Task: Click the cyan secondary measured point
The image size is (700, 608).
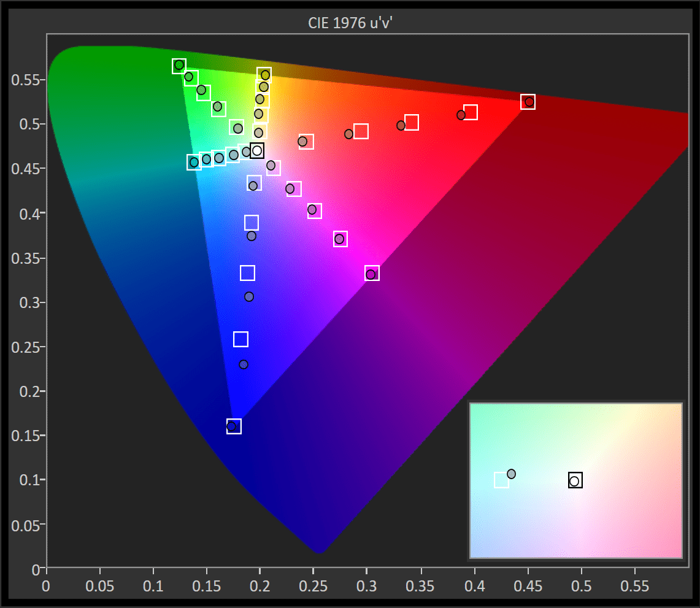Action: pos(194,163)
